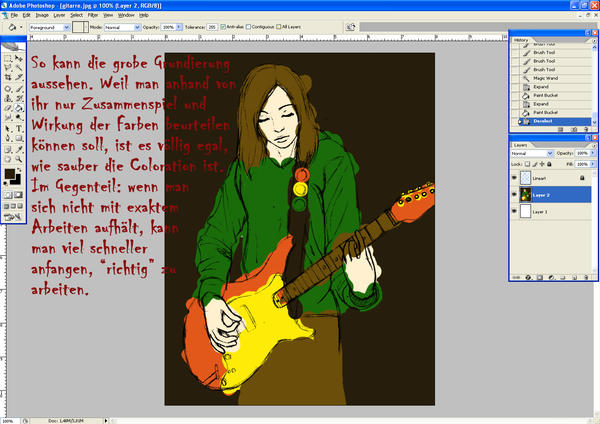This screenshot has width=600, height=424.
Task: Create a new layer in Layers panel
Action: pyautogui.click(x=574, y=277)
